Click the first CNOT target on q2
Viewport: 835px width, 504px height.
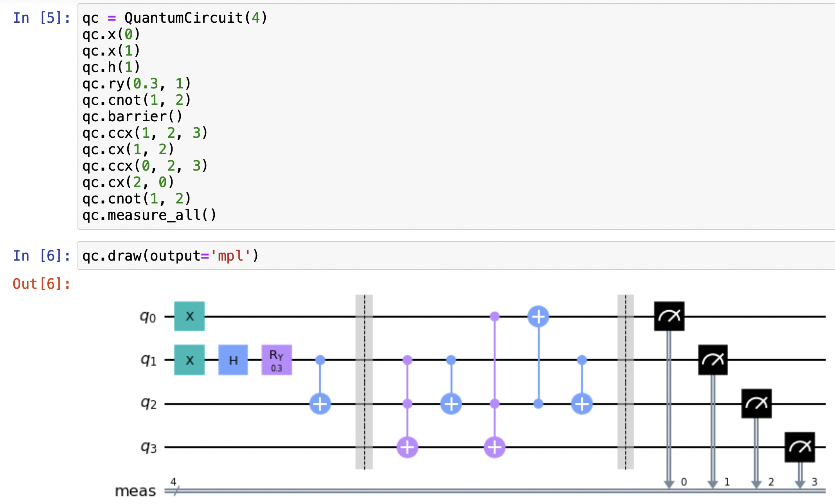(320, 404)
